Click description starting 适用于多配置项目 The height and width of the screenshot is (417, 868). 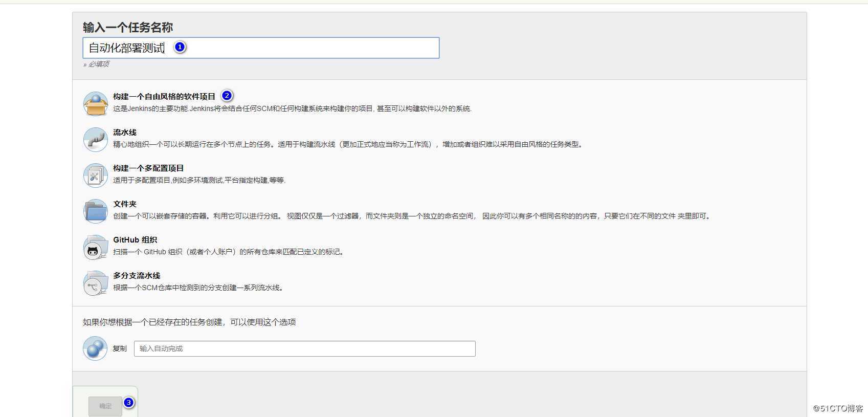point(199,180)
